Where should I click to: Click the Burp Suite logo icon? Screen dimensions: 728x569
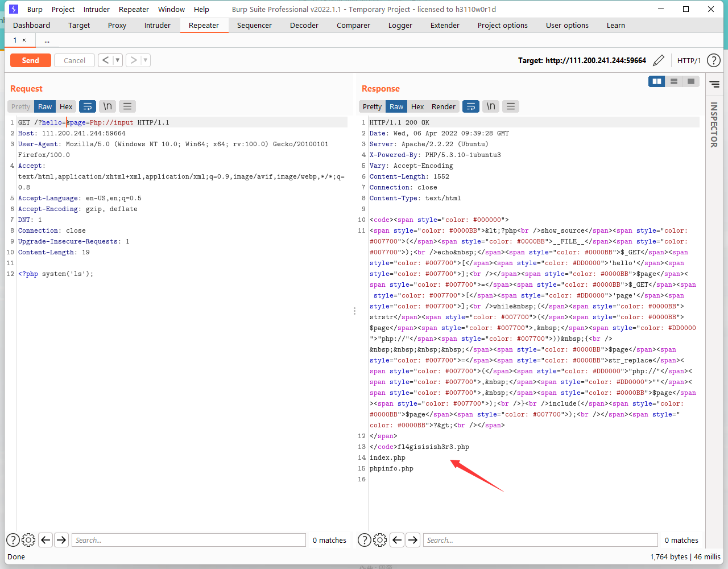(x=14, y=9)
